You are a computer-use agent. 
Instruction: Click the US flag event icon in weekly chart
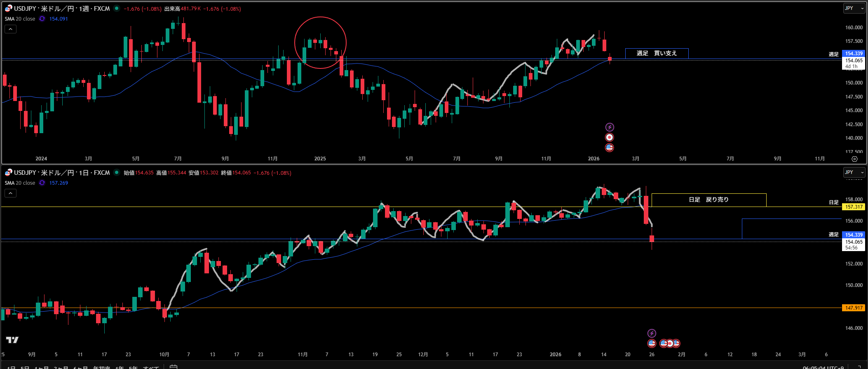coord(610,147)
